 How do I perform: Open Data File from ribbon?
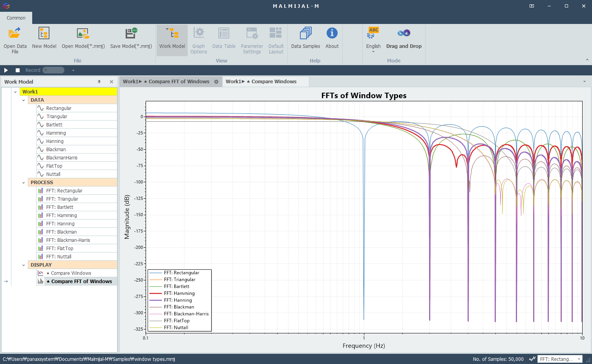pyautogui.click(x=15, y=40)
